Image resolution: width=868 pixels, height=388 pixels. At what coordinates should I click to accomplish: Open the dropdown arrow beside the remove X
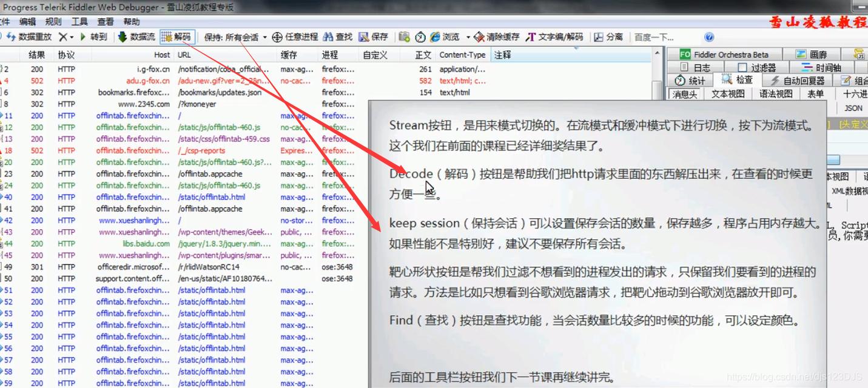pyautogui.click(x=72, y=38)
